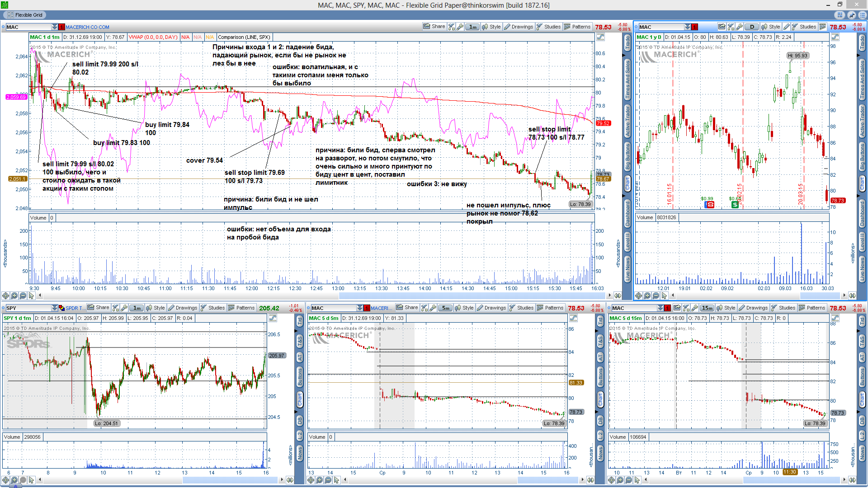This screenshot has width=868, height=488.
Task: Open list menu icon at far top right
Action: click(862, 15)
